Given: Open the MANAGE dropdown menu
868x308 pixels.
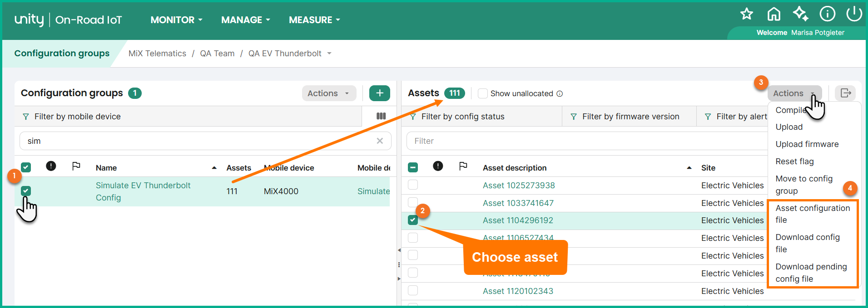Looking at the screenshot, I should (246, 20).
